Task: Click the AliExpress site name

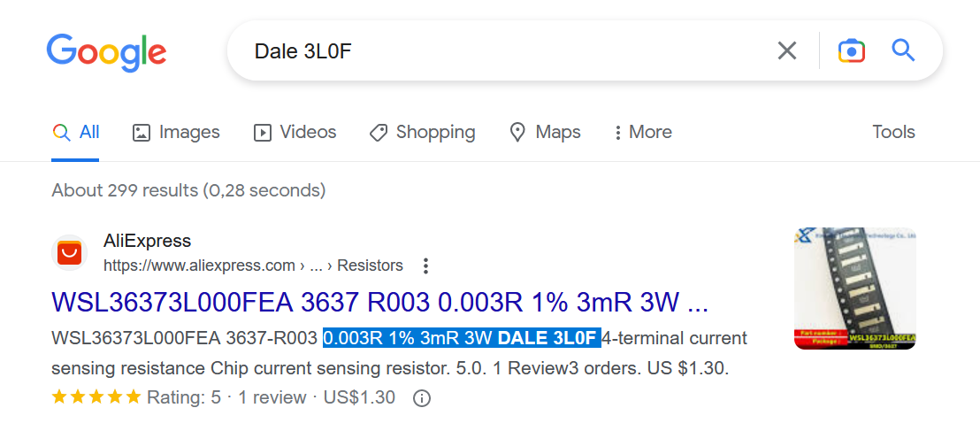Action: (147, 241)
